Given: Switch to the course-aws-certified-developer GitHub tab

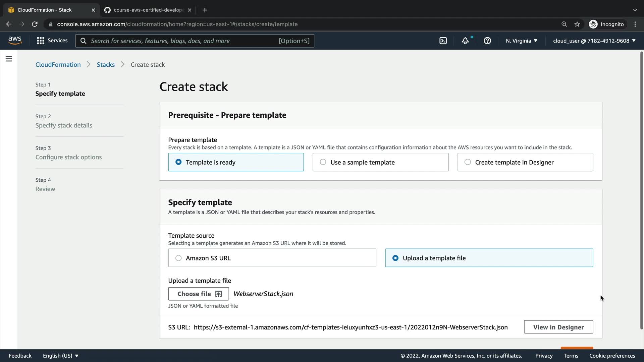Looking at the screenshot, I should click(x=148, y=10).
